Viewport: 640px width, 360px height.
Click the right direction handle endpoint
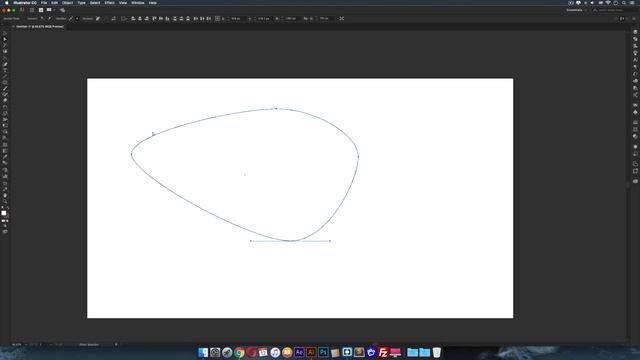pos(330,241)
